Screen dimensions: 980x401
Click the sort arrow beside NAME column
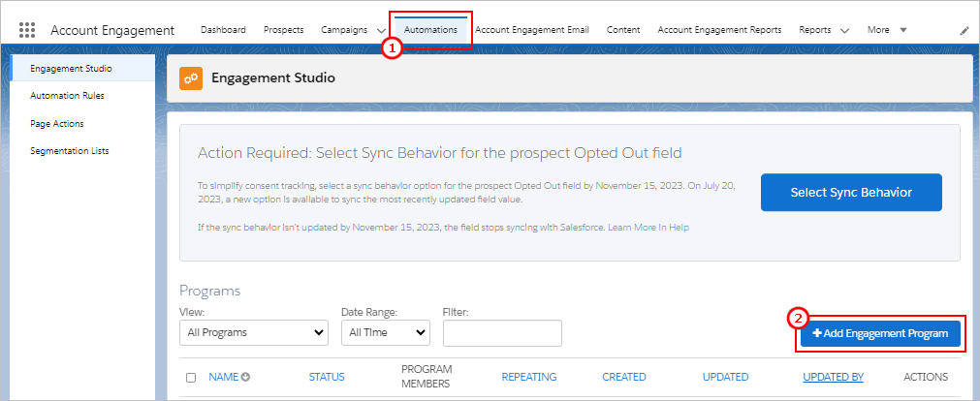[x=245, y=377]
